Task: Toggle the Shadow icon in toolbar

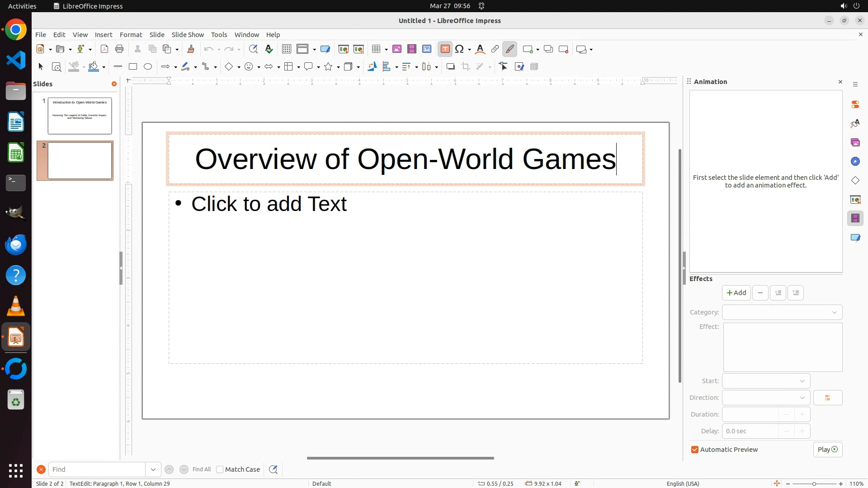Action: [x=450, y=67]
